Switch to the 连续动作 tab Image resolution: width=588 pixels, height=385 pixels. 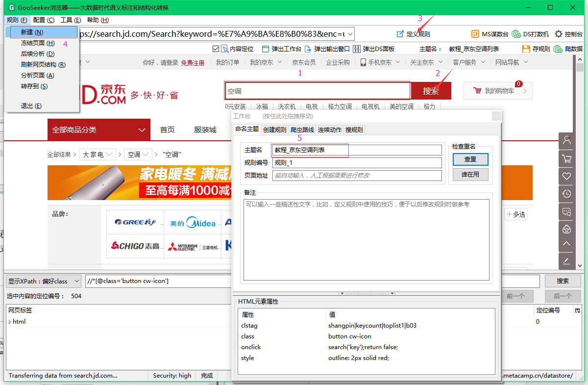(x=329, y=129)
